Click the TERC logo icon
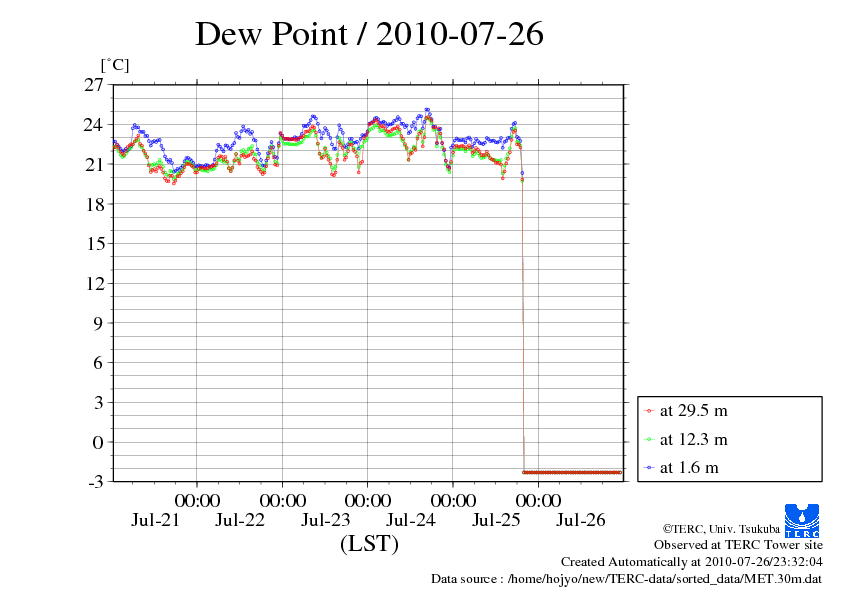This screenshot has width=842, height=595. 802,521
